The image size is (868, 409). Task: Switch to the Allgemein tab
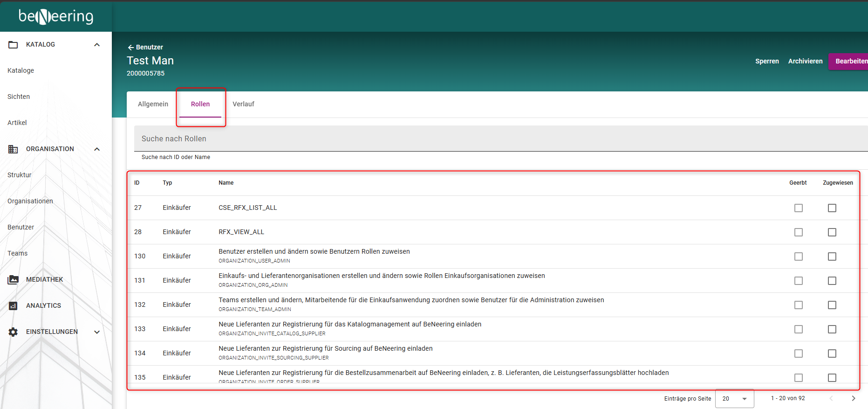[153, 104]
